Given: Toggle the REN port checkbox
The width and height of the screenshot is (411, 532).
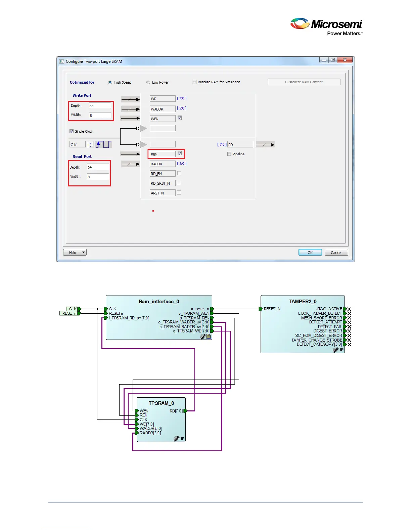Looking at the screenshot, I should pyautogui.click(x=180, y=153).
